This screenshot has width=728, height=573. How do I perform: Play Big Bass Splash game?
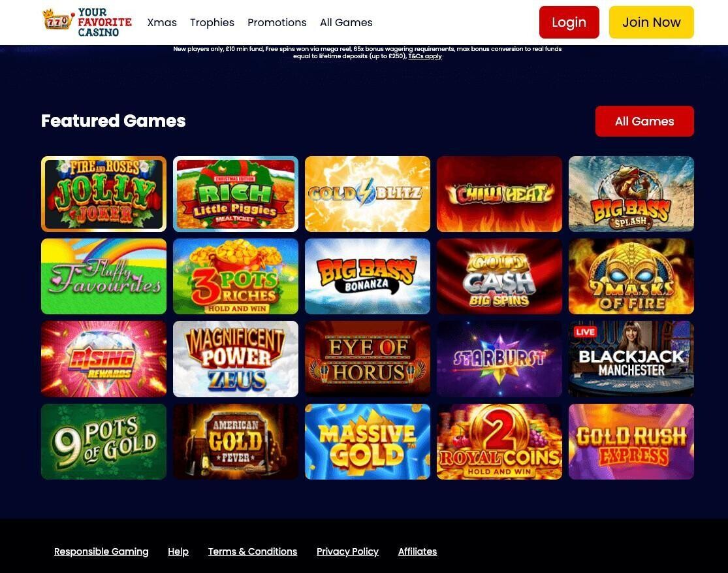[631, 194]
